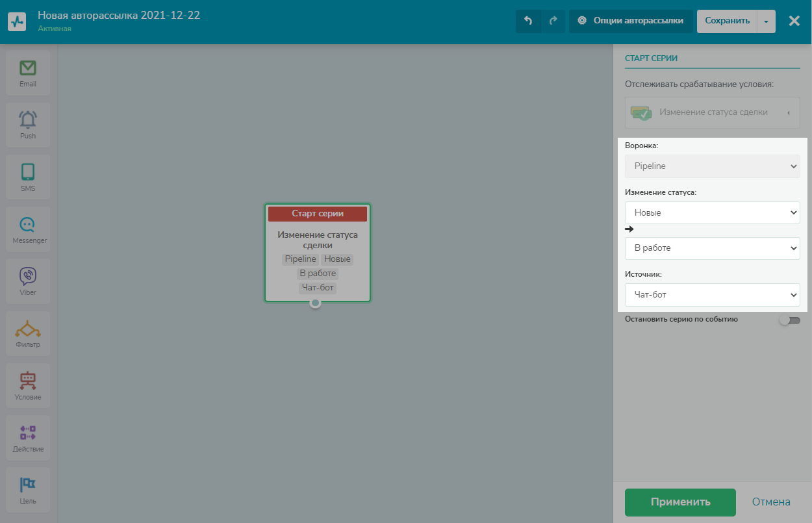Undo the last change

click(x=528, y=21)
